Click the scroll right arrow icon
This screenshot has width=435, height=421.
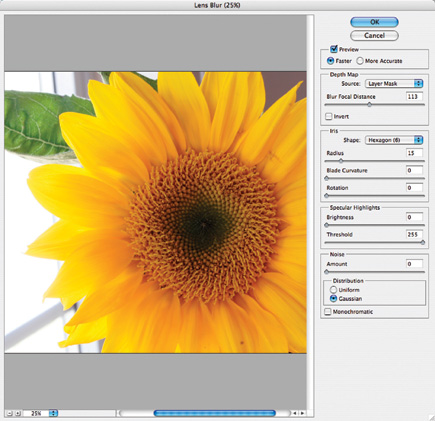302,413
